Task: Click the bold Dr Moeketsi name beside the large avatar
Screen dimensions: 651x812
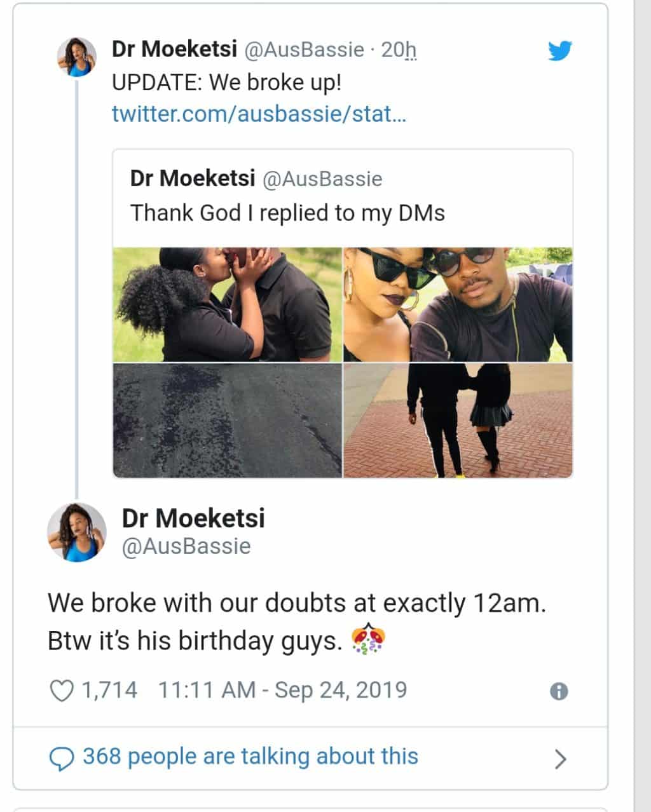Action: tap(193, 518)
